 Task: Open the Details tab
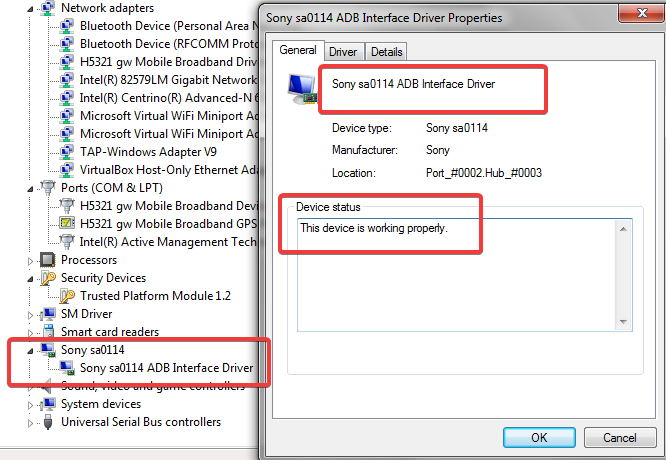click(387, 52)
